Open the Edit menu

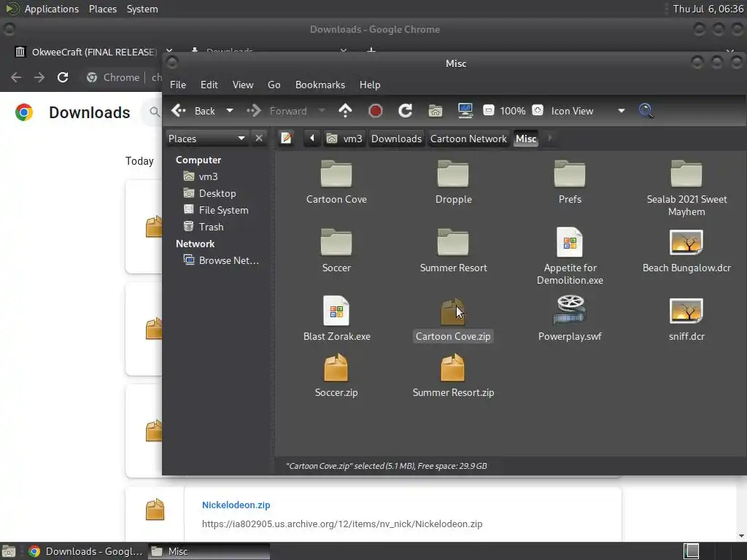[209, 85]
